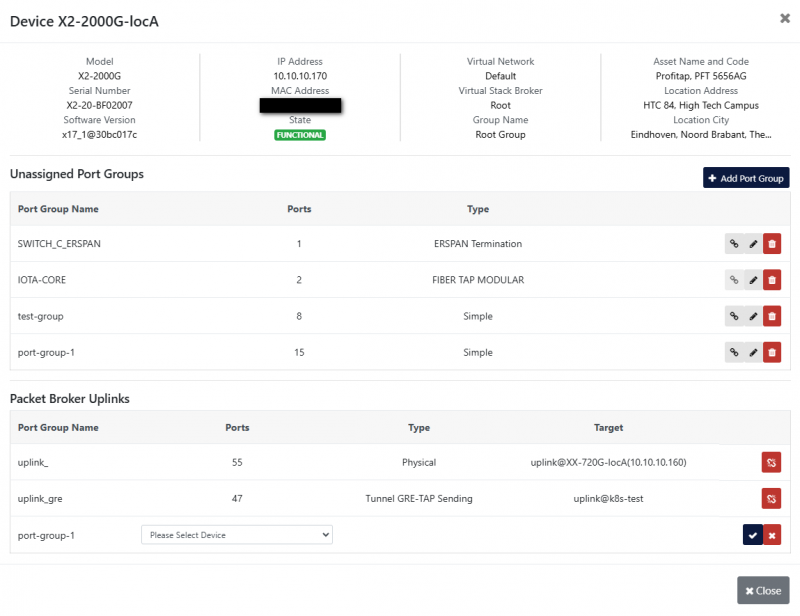Link port-group-1 in unassigned port groups
The width and height of the screenshot is (800, 616).
tap(733, 352)
